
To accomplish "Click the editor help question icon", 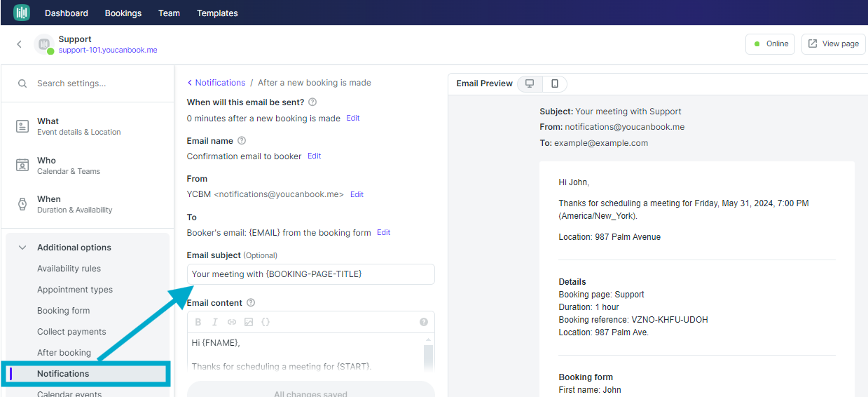I will (424, 322).
